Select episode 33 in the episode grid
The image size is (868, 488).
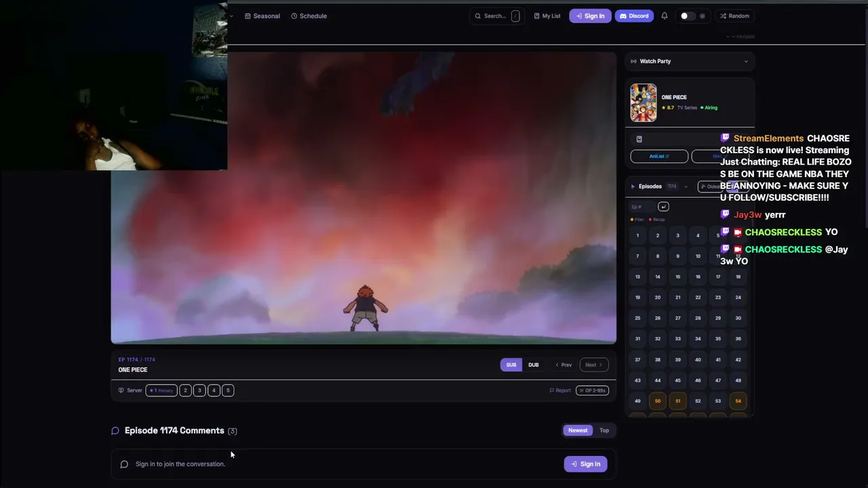[677, 339]
